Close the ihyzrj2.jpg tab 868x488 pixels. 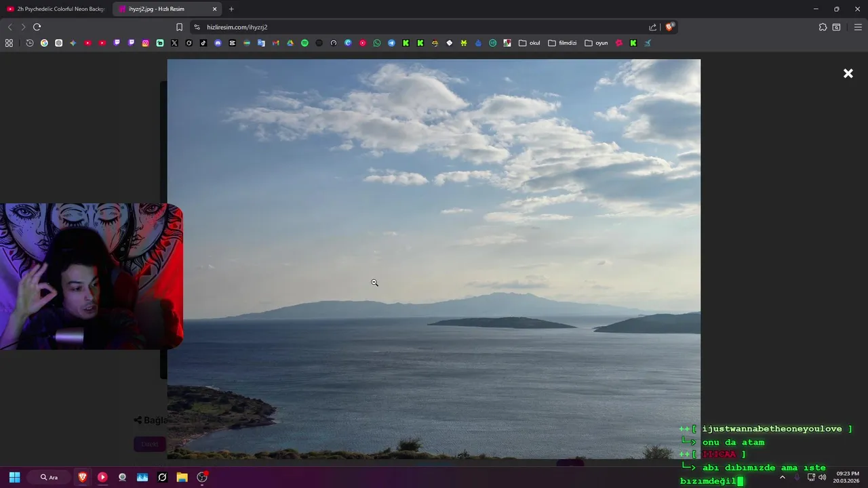(215, 9)
